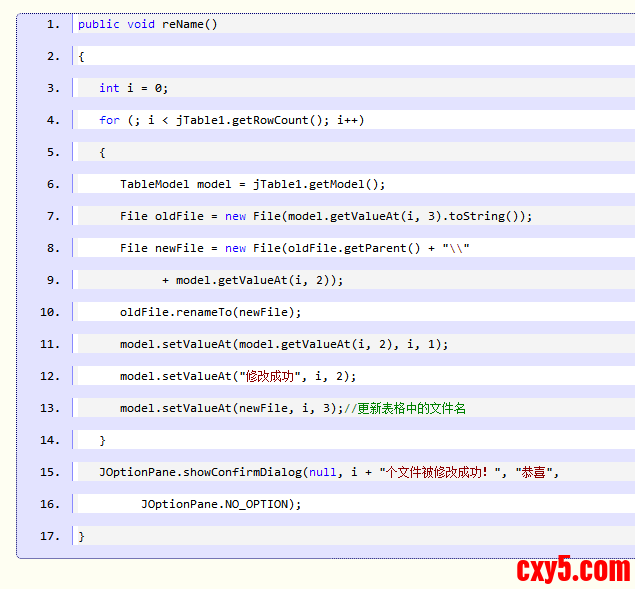Click the "\\" string literal on line 8
The width and height of the screenshot is (635, 589).
coord(456,248)
